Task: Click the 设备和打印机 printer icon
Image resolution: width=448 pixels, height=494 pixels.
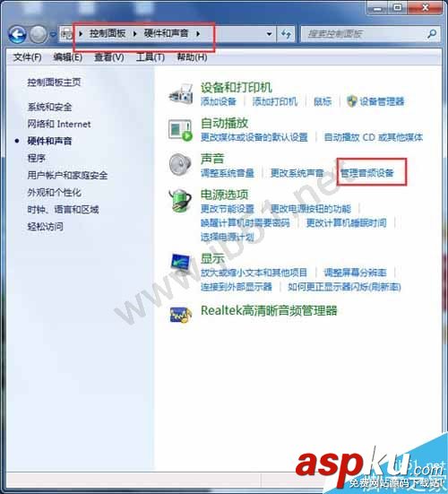Action: pyautogui.click(x=181, y=94)
